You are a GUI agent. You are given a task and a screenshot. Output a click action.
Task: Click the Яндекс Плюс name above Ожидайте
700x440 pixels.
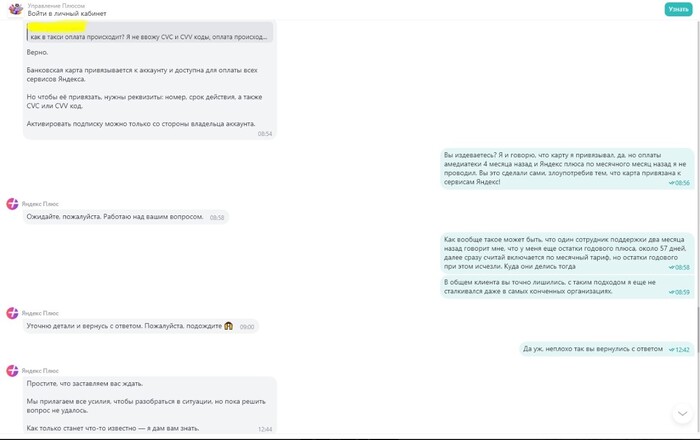tap(40, 204)
